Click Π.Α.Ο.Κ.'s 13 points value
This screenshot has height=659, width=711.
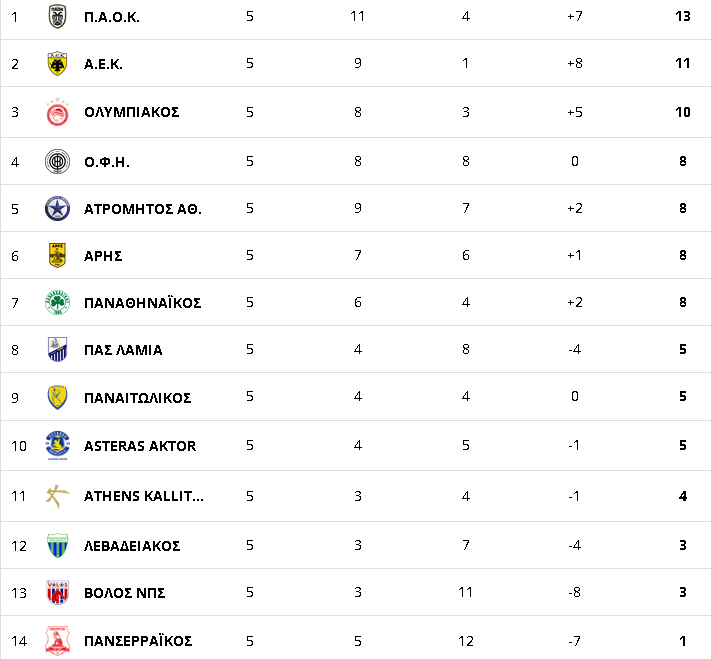(682, 16)
